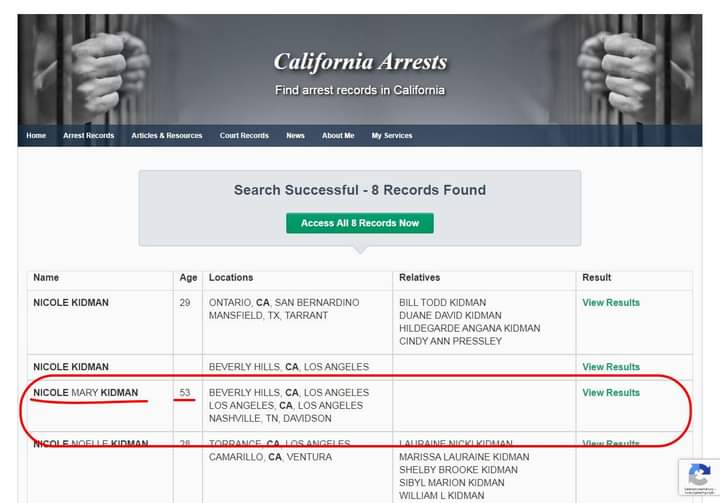
Task: Select the Nicole Mary Kidman name entry
Action: pos(86,393)
